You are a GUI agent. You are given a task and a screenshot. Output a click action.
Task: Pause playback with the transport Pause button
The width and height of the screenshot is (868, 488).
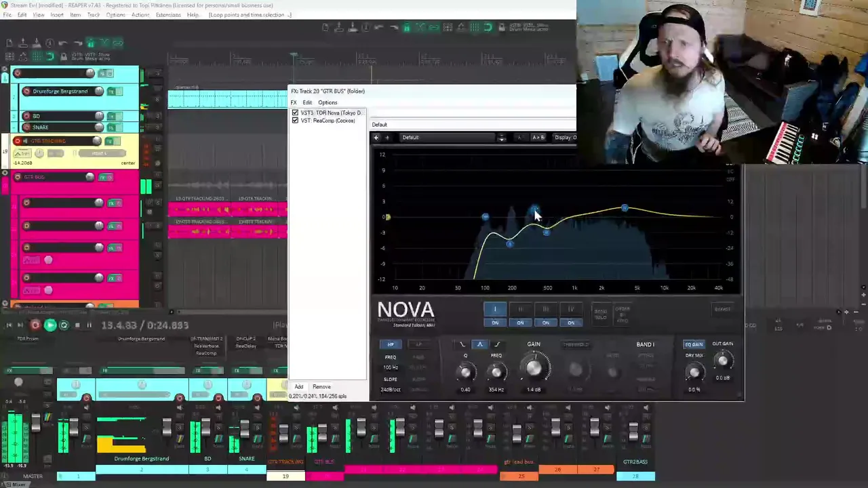(89, 325)
